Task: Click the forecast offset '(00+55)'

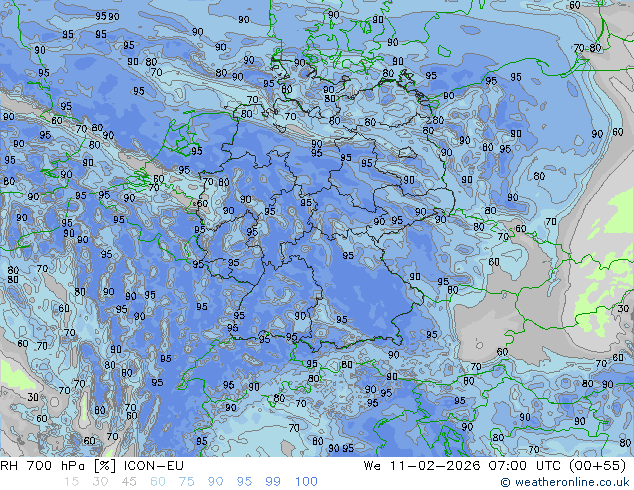Action: click(x=597, y=466)
